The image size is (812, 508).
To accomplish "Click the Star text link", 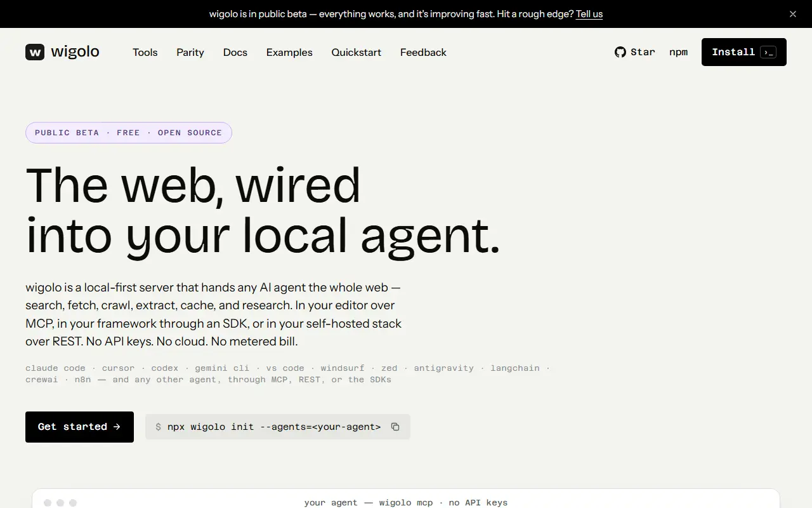I will tap(643, 52).
